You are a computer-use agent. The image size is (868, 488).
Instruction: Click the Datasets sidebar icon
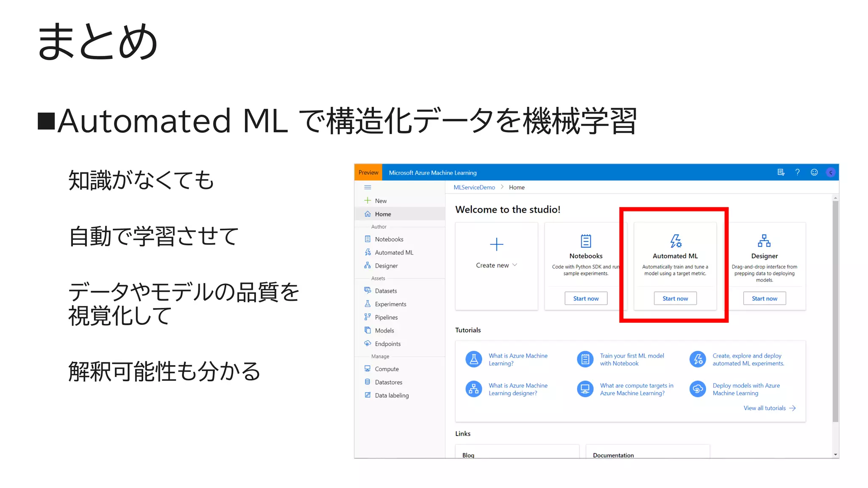(x=367, y=290)
